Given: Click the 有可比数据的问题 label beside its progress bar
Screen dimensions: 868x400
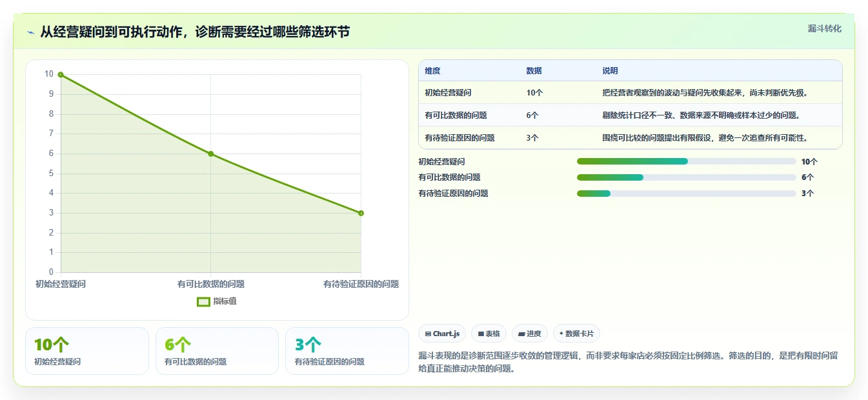Looking at the screenshot, I should click(x=449, y=177).
